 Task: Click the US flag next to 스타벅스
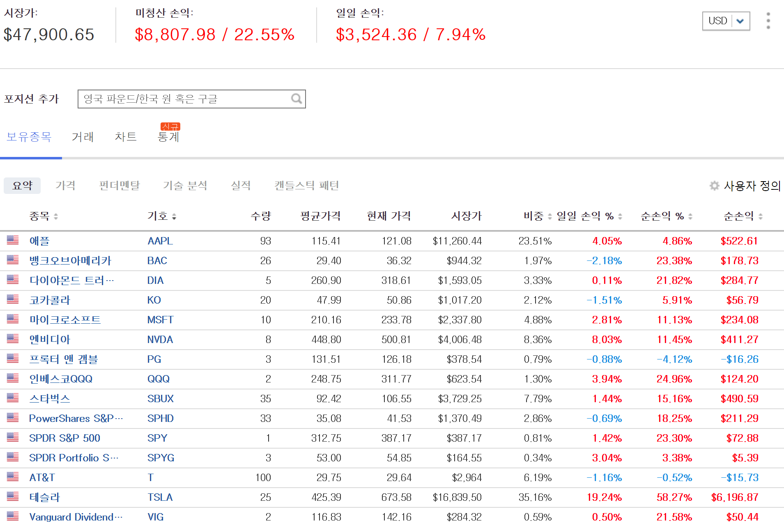(13, 398)
